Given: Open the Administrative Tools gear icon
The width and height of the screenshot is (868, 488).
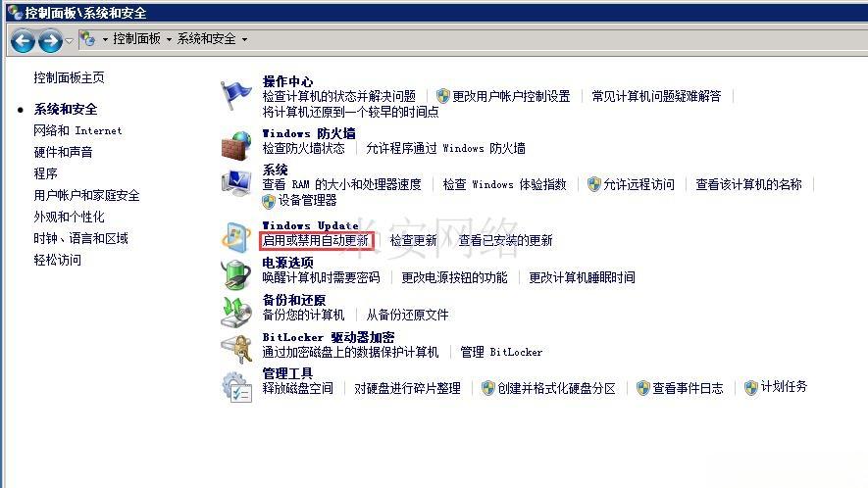Looking at the screenshot, I should [x=236, y=386].
